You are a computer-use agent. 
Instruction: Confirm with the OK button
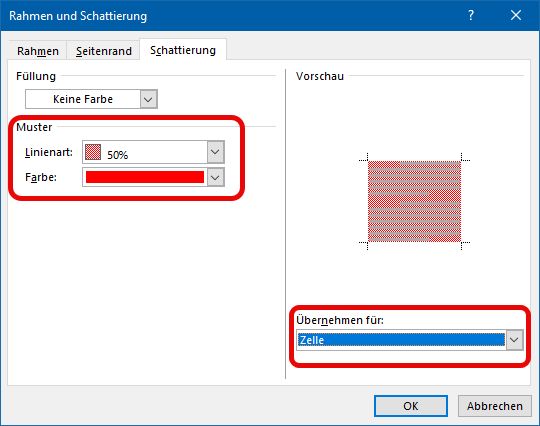(x=411, y=406)
